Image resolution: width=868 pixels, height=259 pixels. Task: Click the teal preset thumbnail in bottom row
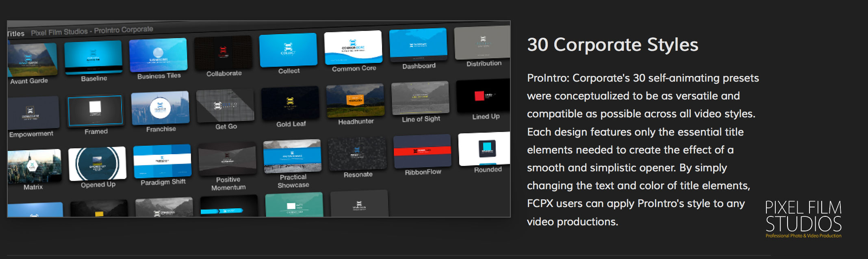[294, 205]
